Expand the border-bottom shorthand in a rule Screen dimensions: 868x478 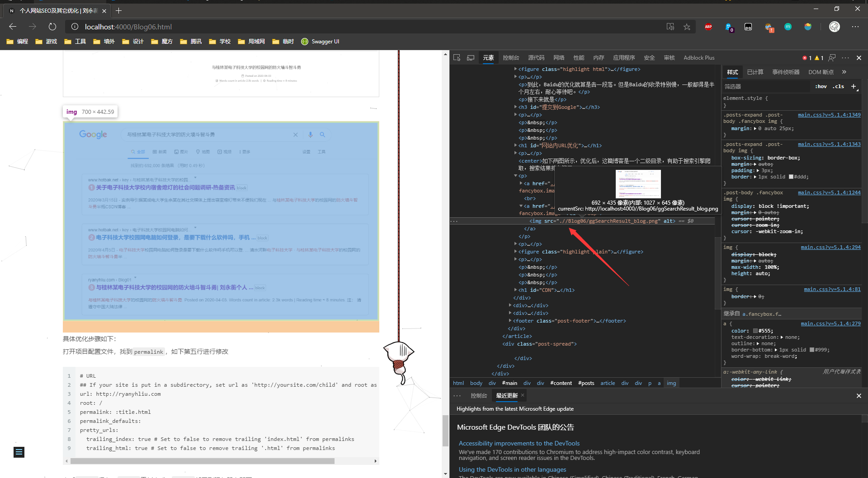pos(776,350)
